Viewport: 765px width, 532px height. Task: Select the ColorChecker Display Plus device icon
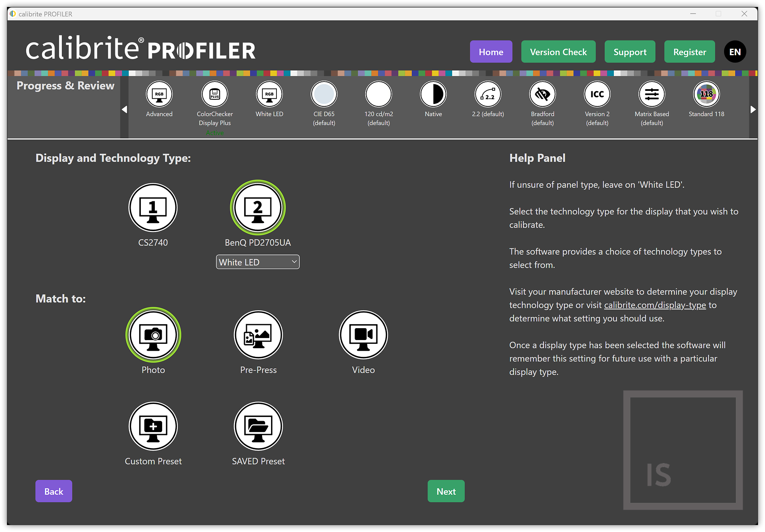pyautogui.click(x=214, y=94)
